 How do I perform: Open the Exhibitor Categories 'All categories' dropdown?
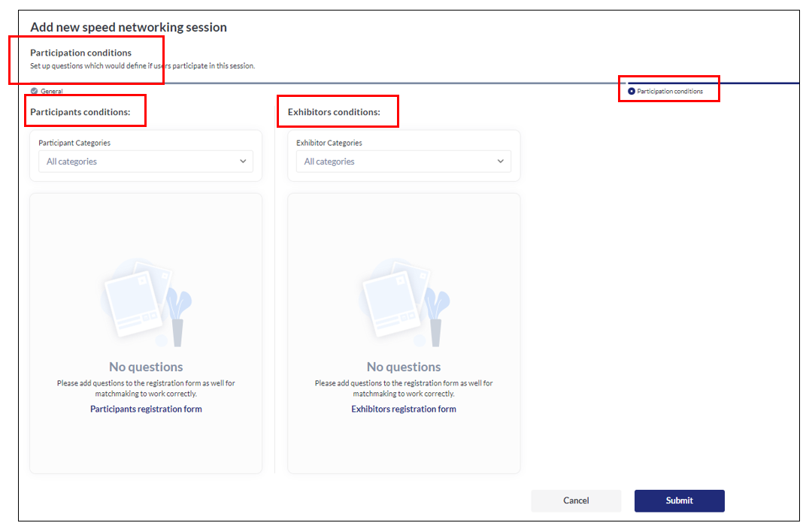pos(403,162)
